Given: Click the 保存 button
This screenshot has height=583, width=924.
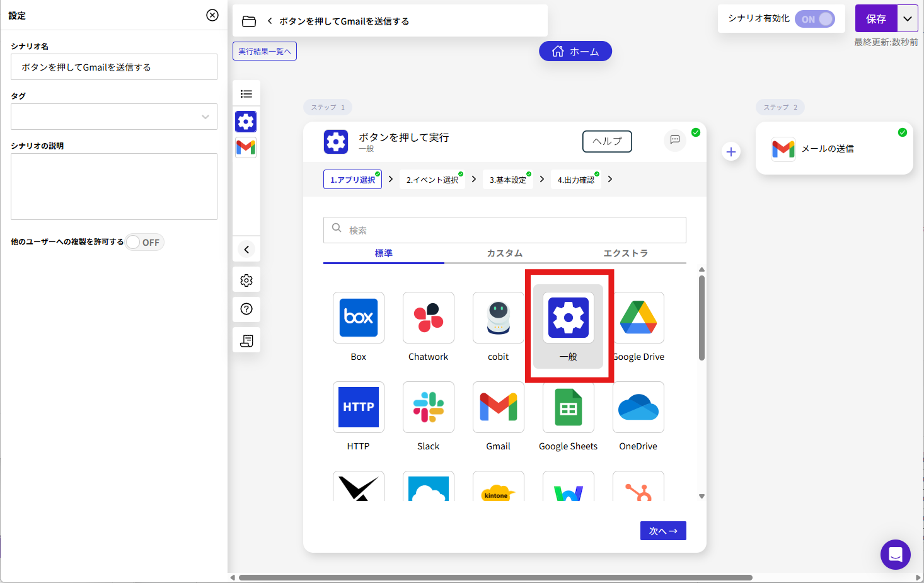Looking at the screenshot, I should click(x=876, y=19).
